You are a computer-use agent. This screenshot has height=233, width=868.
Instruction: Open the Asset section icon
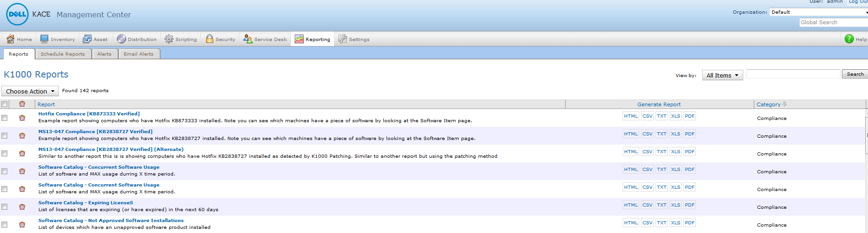[87, 39]
